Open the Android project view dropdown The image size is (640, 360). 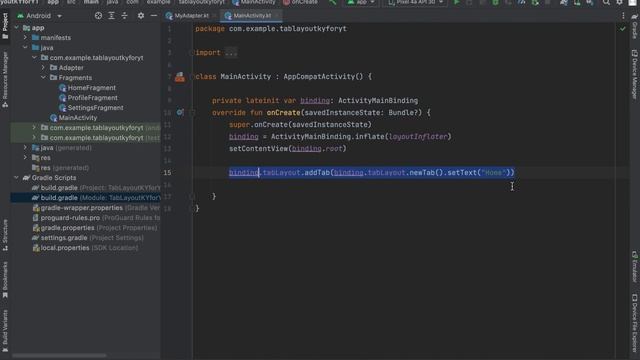39,16
